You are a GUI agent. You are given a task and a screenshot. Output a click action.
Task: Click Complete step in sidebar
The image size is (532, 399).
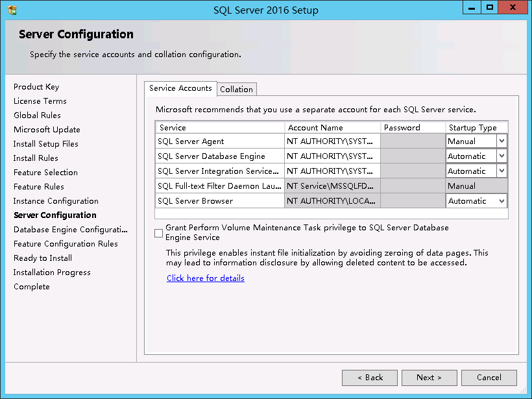(32, 286)
